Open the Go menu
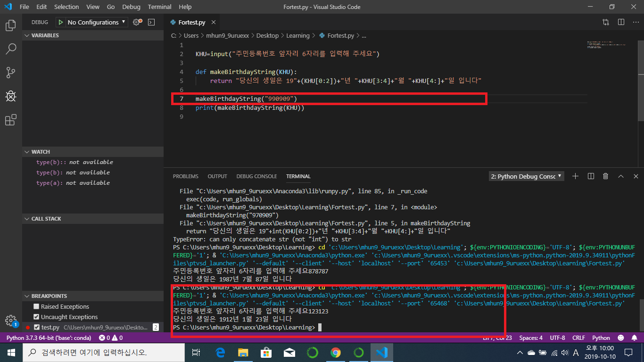The height and width of the screenshot is (362, 644). [111, 7]
